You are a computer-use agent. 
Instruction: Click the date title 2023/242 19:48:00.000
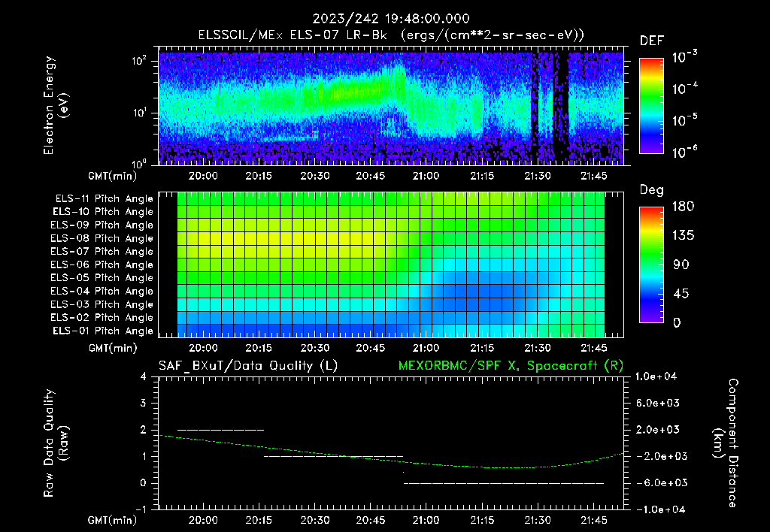[x=391, y=19]
